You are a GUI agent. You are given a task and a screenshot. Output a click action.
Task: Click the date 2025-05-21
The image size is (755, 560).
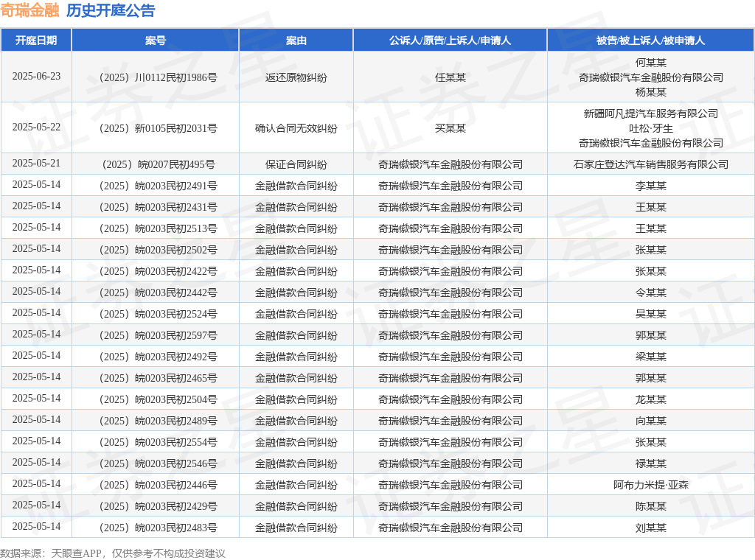pyautogui.click(x=37, y=164)
